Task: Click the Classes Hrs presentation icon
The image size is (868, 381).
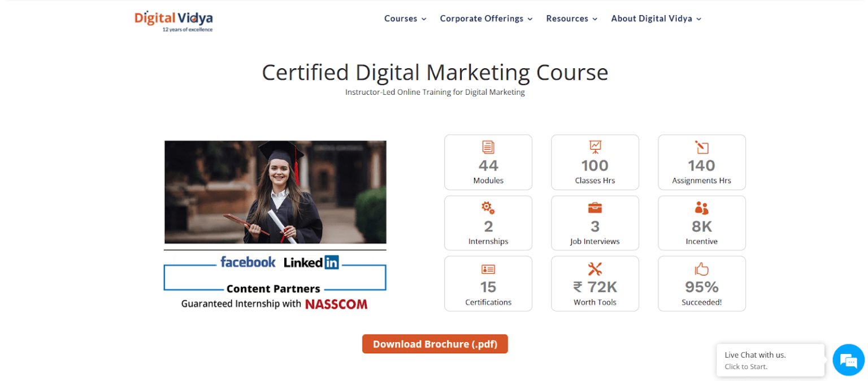Action: click(x=594, y=147)
